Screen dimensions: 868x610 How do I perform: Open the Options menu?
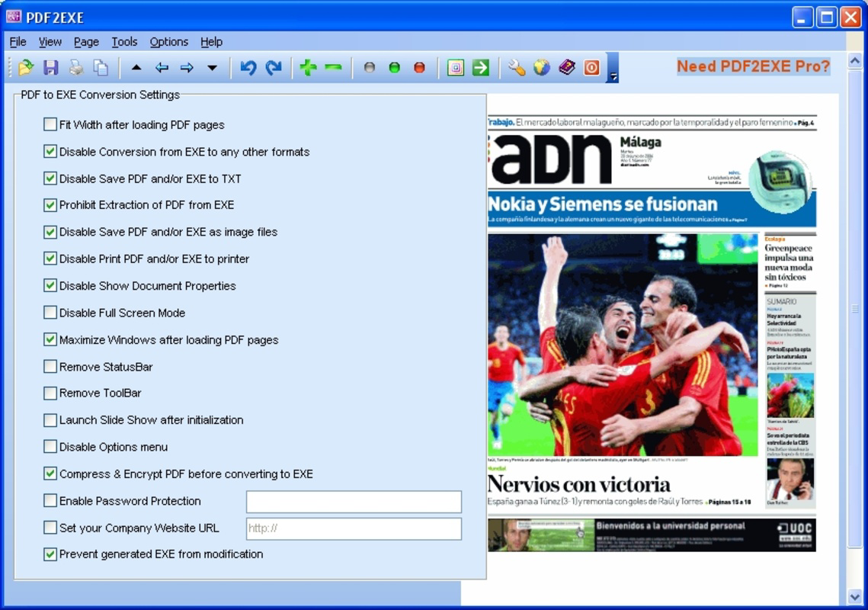tap(169, 41)
